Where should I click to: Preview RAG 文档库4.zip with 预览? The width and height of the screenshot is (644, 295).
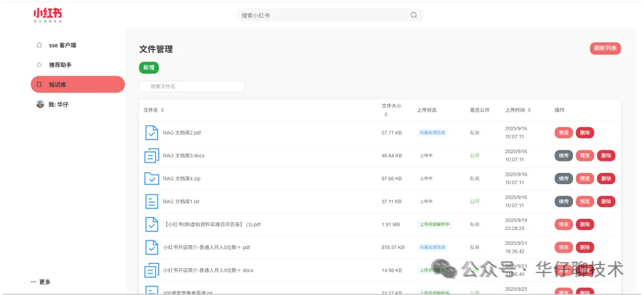(585, 178)
